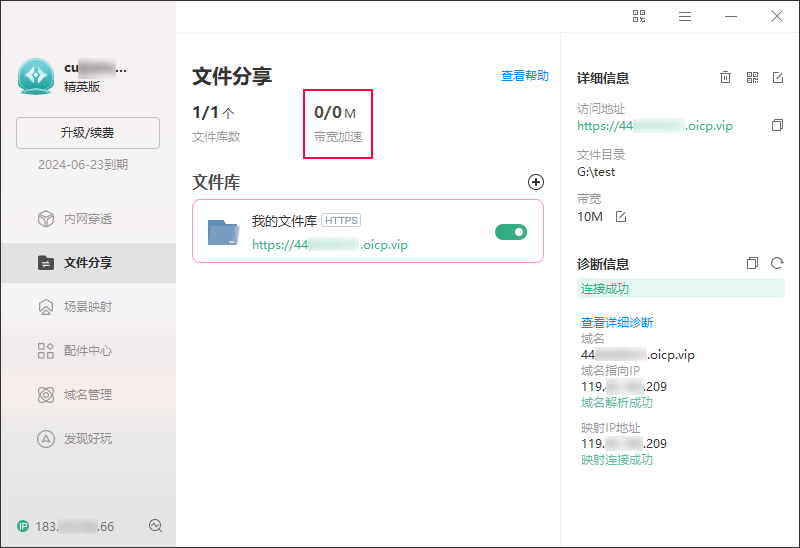The width and height of the screenshot is (800, 548).
Task: Click the add file library plus icon
Action: pyautogui.click(x=536, y=182)
